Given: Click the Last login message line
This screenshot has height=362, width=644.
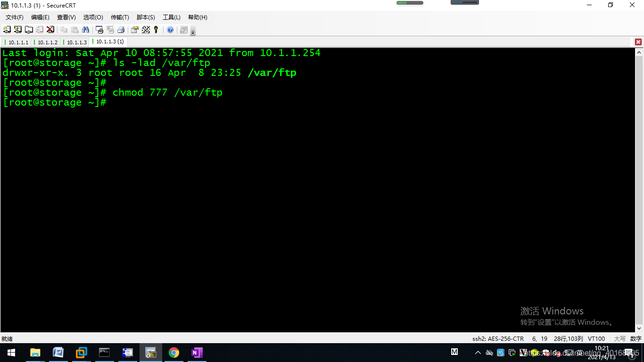Looking at the screenshot, I should click(162, 53).
